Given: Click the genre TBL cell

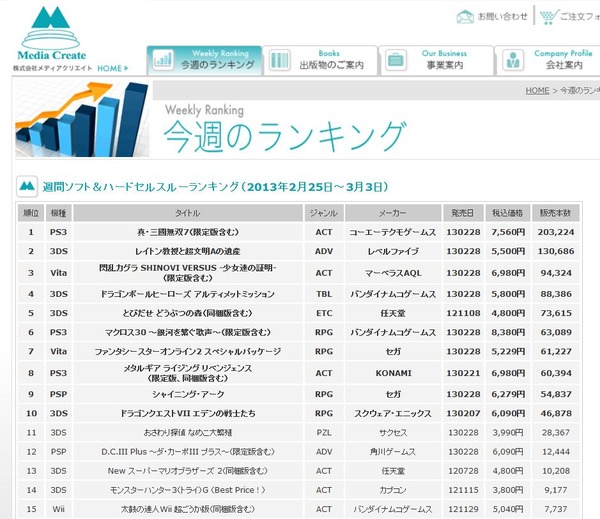Looking at the screenshot, I should (x=324, y=294).
